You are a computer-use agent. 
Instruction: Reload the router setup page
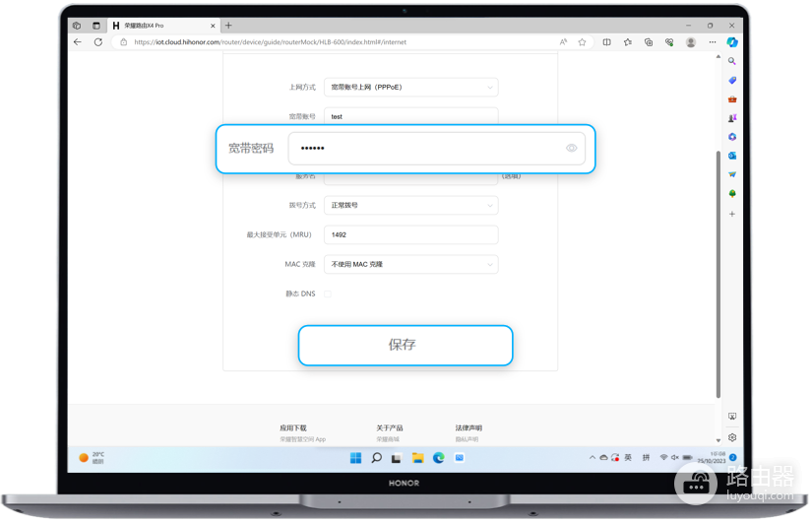click(x=97, y=42)
